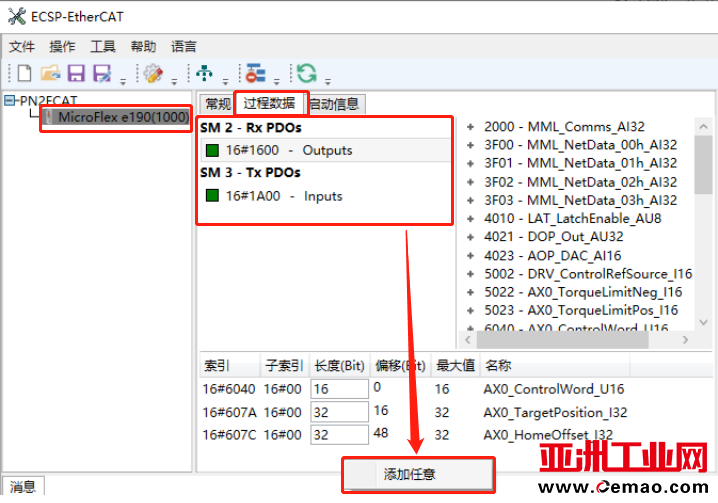Switch to the 过程数据 tab
The width and height of the screenshot is (718, 503).
click(269, 103)
